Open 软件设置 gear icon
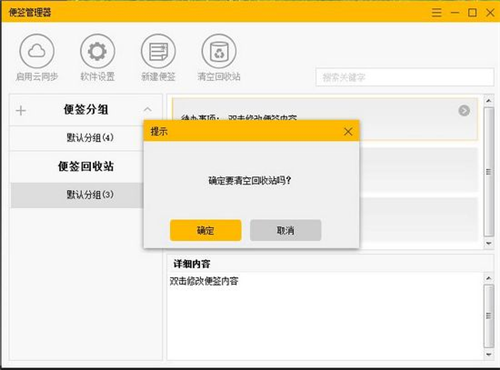Viewport: 500px width, 370px height. [97, 51]
